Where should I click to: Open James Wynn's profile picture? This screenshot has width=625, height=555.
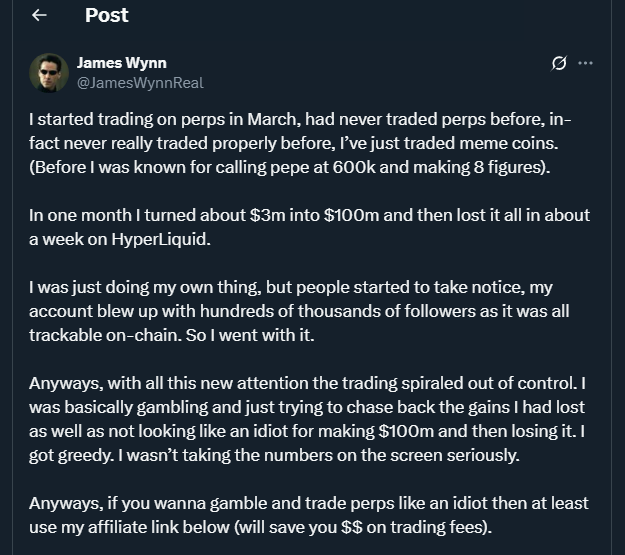coord(49,73)
